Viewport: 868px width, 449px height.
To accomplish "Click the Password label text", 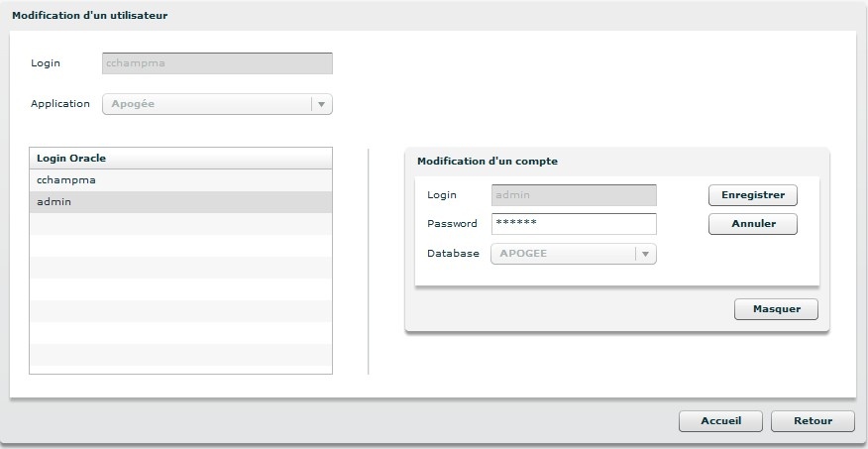I will (452, 224).
